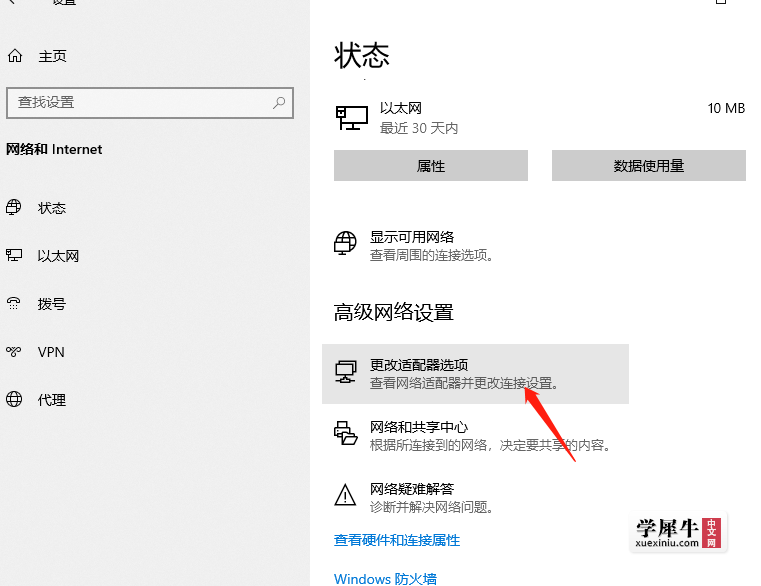Click the VPN icon in sidebar
761x586 pixels.
14,351
